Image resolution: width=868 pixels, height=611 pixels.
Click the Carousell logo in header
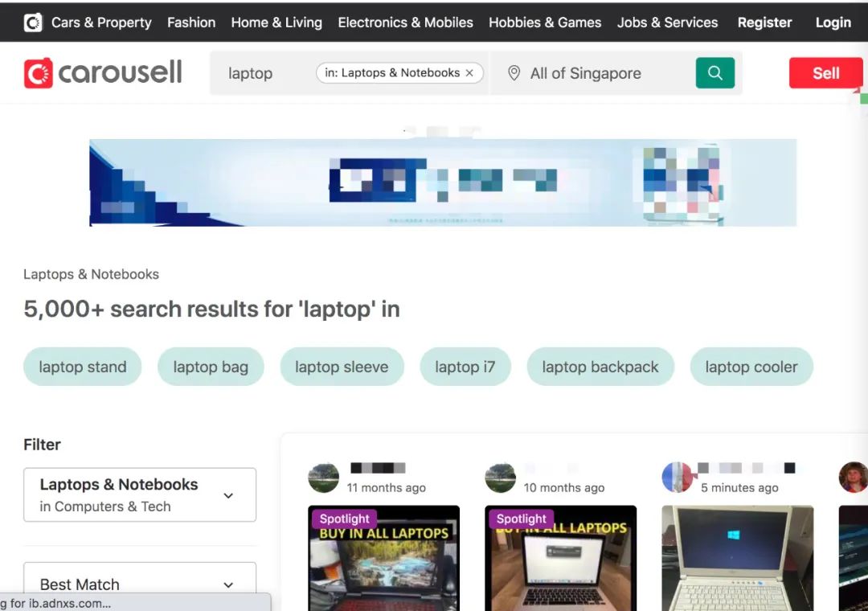(103, 72)
